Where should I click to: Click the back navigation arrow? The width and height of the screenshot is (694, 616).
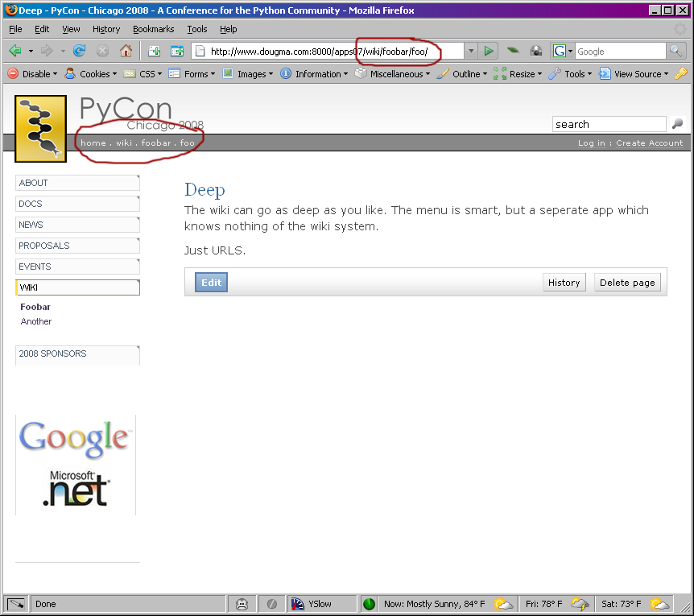[x=15, y=51]
